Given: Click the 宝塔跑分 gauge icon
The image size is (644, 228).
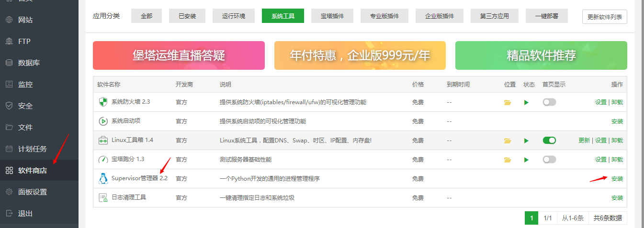Looking at the screenshot, I should pyautogui.click(x=103, y=160).
